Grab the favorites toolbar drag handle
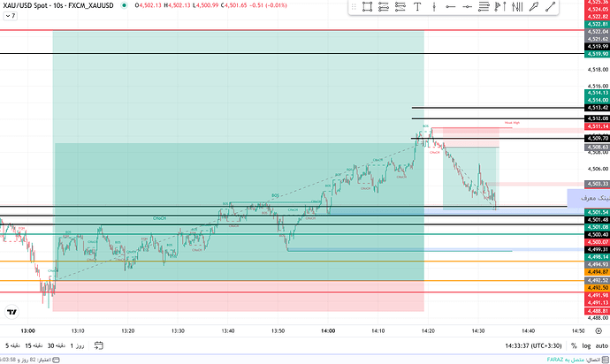610x364 pixels. (354, 6)
